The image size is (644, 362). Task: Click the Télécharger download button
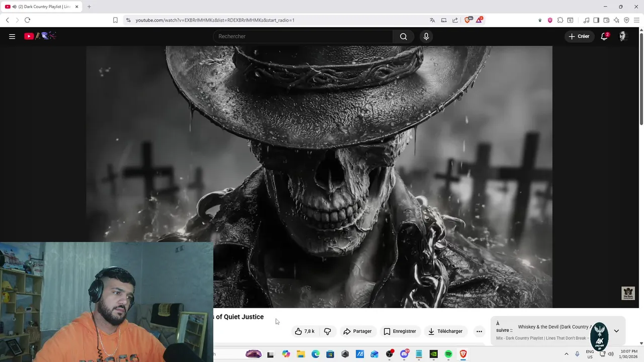point(445,331)
